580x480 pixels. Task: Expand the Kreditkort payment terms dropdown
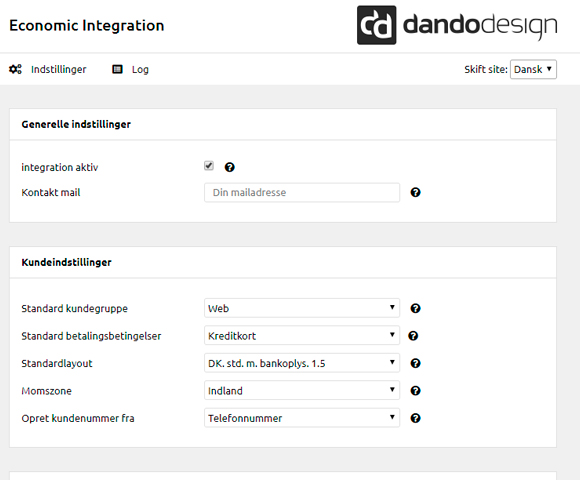(x=302, y=335)
